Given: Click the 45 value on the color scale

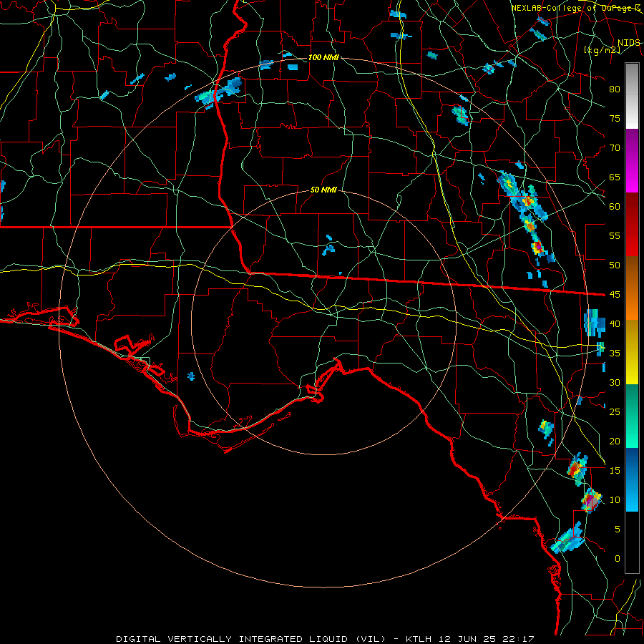Looking at the screenshot, I should click(x=615, y=295).
